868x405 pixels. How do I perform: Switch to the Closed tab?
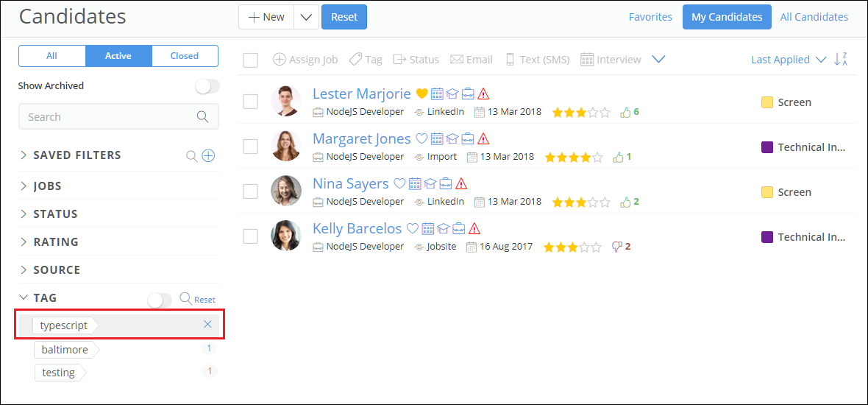click(x=185, y=56)
